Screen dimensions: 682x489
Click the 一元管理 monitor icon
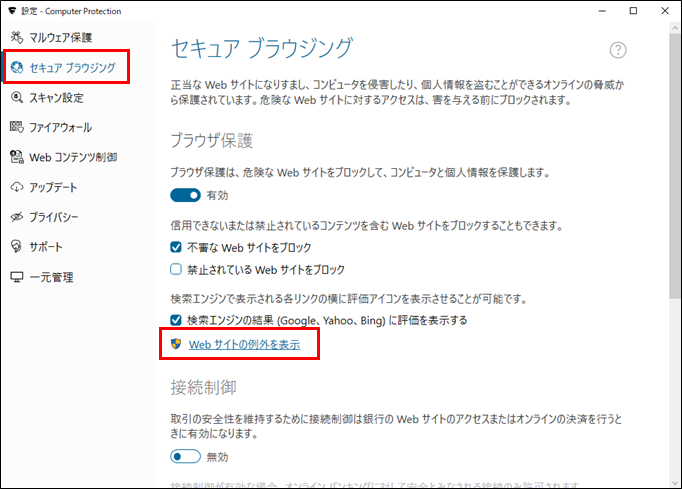click(17, 277)
